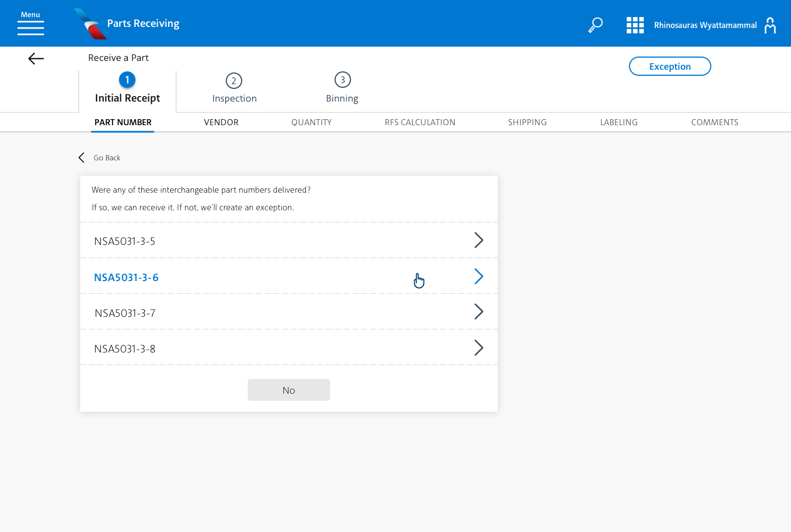Select the LABELING tab
The width and height of the screenshot is (791, 532).
[619, 122]
